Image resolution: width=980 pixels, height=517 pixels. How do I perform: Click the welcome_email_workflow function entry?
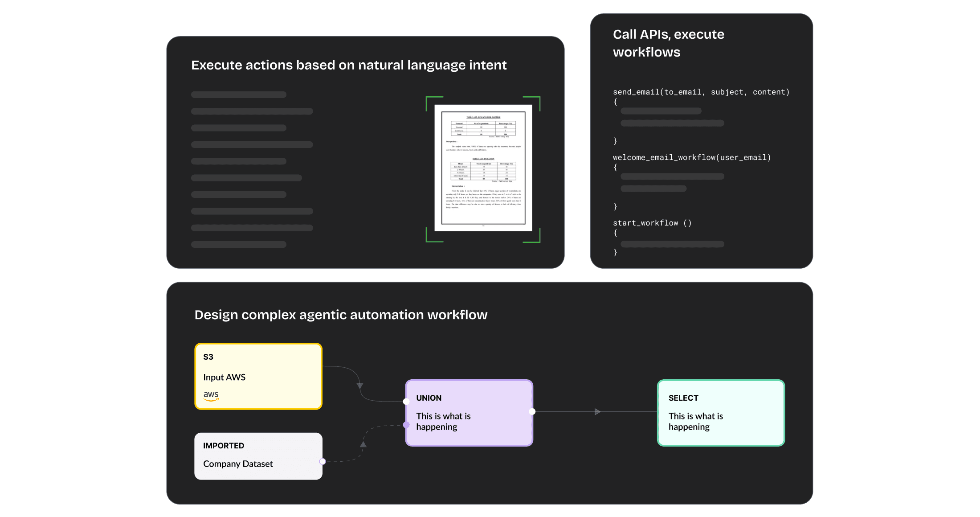[692, 157]
